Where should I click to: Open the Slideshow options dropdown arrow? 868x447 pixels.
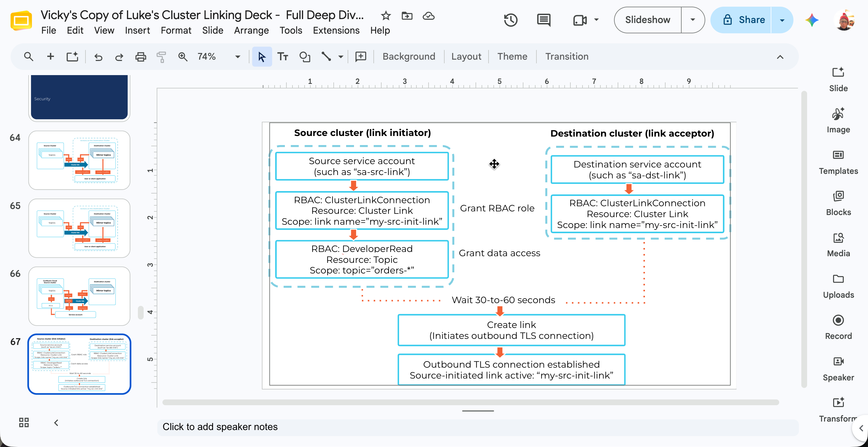[693, 20]
